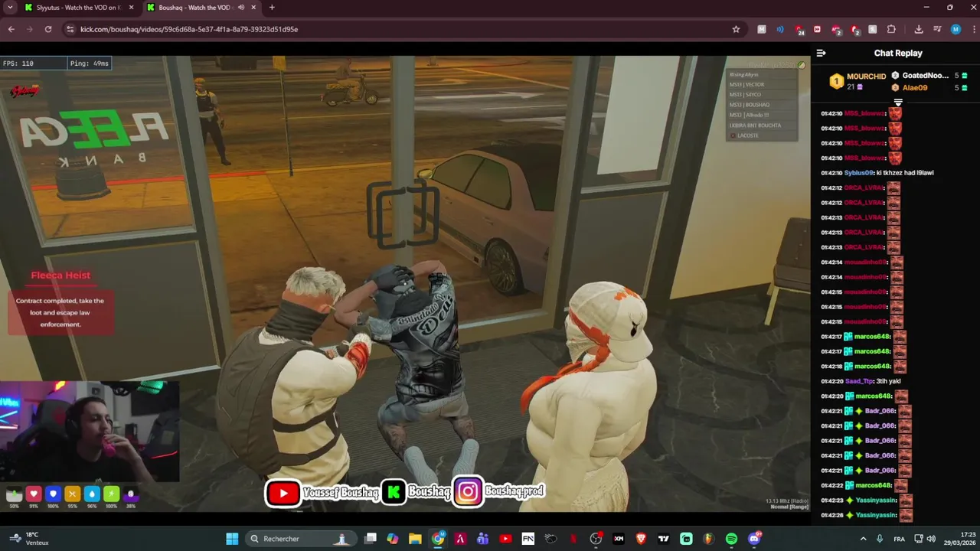Open Google Chrome taskbar icon

pyautogui.click(x=438, y=539)
